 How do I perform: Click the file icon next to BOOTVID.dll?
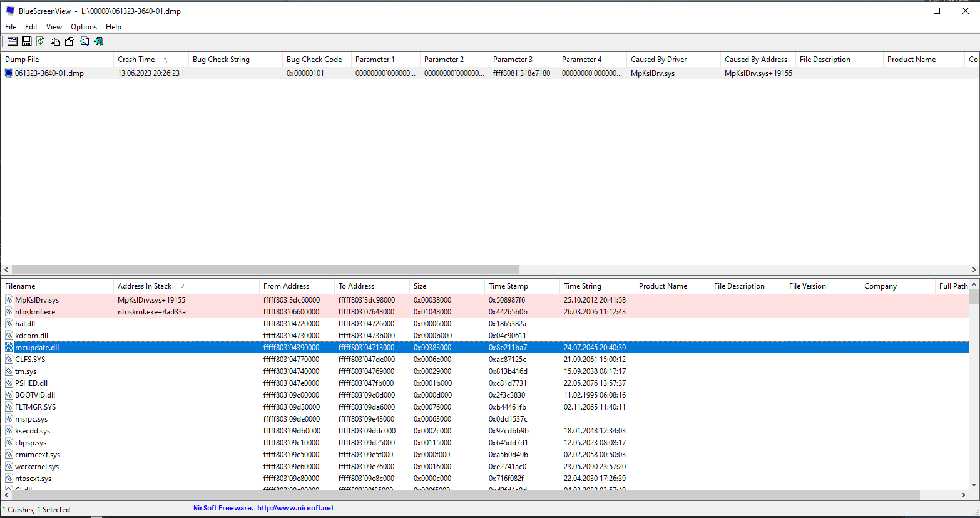(x=9, y=395)
